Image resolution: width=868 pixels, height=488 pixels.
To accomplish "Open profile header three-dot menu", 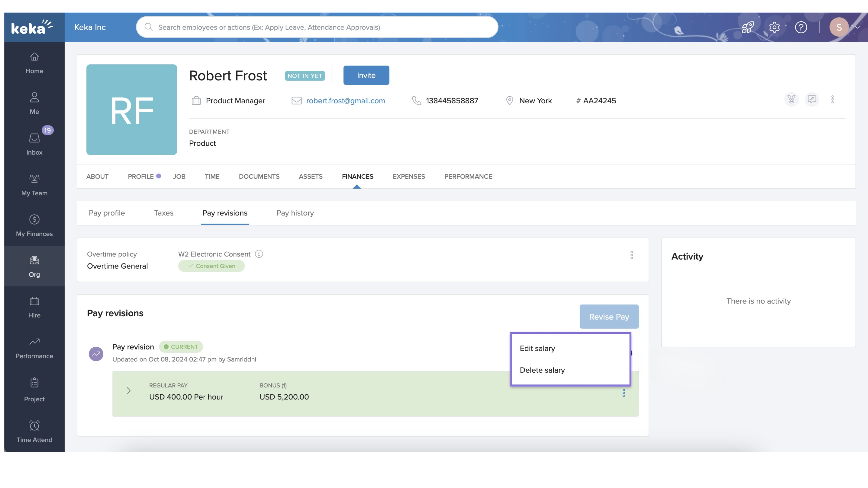I will [832, 99].
